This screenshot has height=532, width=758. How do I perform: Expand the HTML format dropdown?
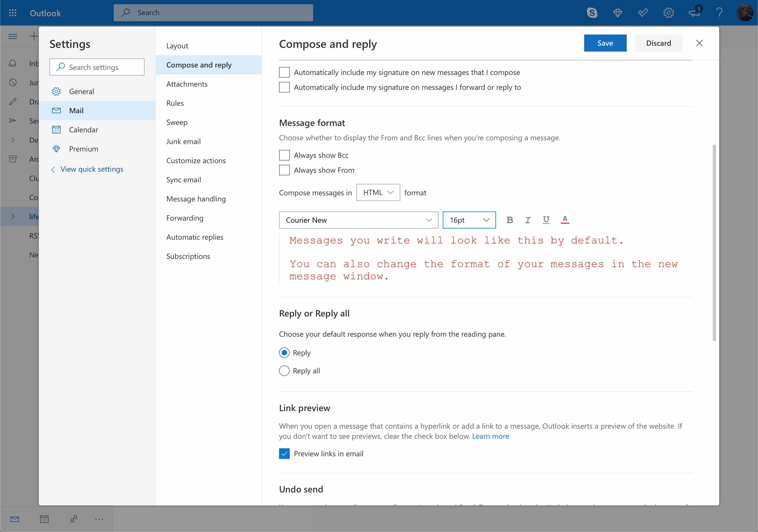click(377, 192)
